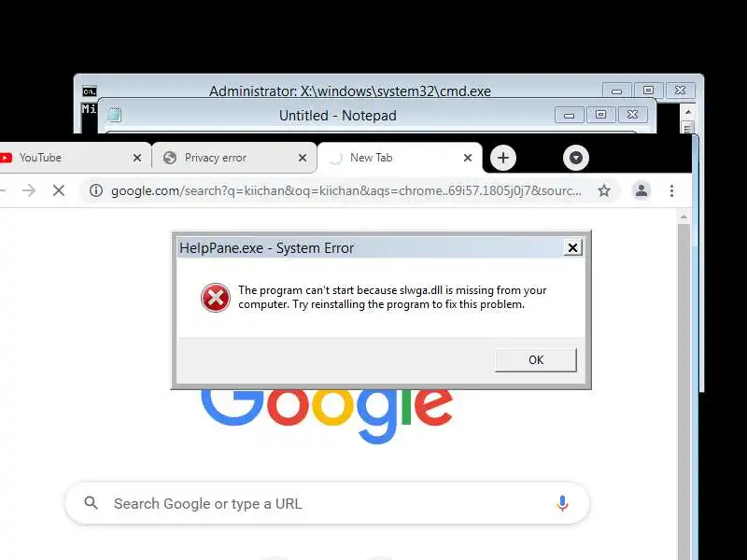Open Chrome's three-dot menu

pos(671,191)
